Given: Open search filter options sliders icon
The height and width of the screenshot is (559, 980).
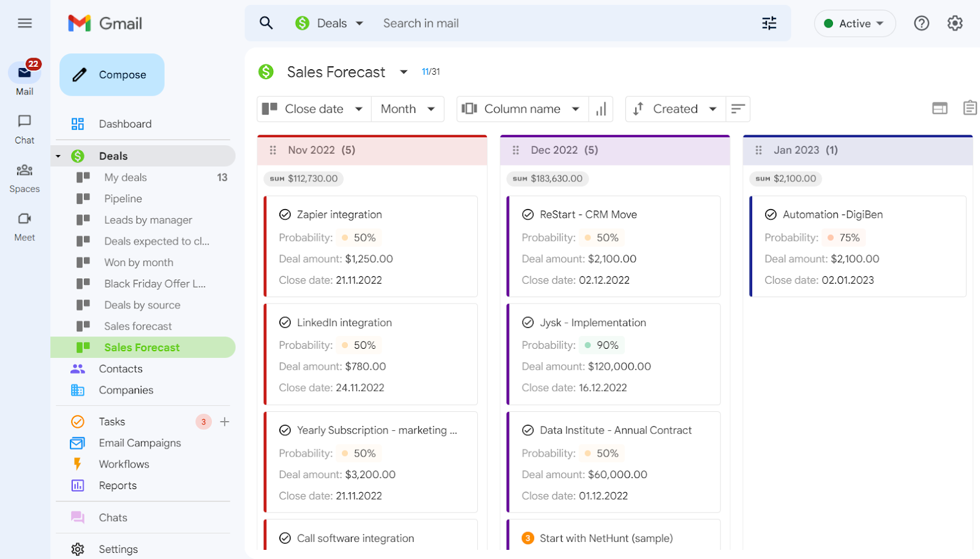Looking at the screenshot, I should 769,23.
